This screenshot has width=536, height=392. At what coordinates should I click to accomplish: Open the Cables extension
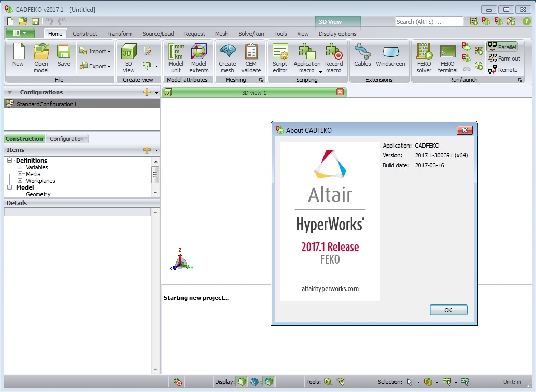(x=362, y=55)
